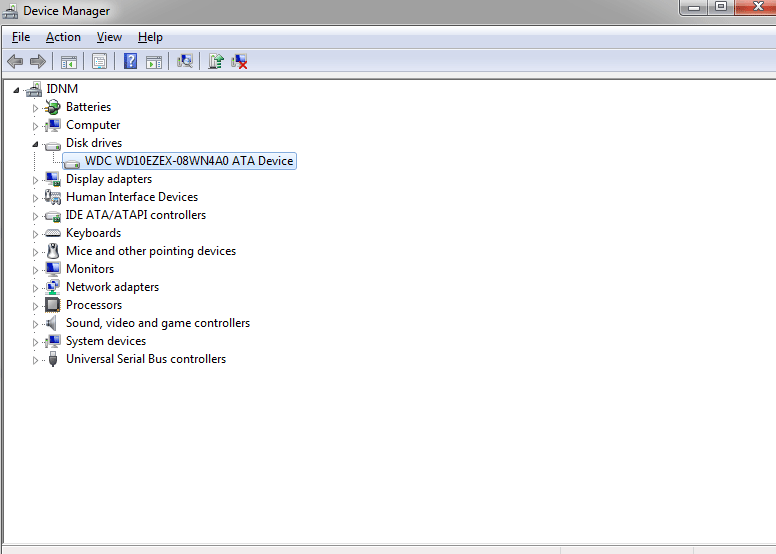This screenshot has height=554, width=776.
Task: Open the File menu
Action: point(21,37)
